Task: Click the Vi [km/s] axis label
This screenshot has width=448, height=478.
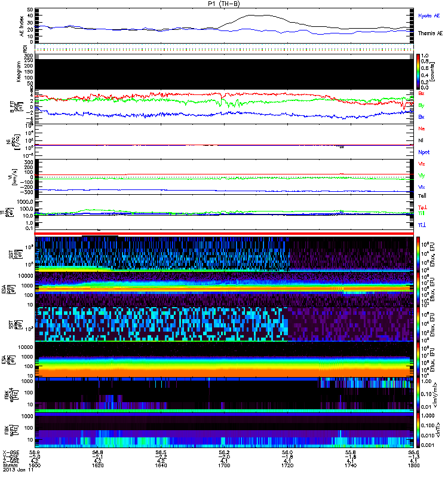Action: point(14,177)
